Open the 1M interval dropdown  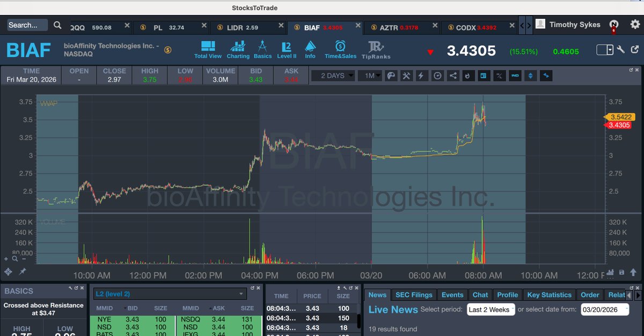pyautogui.click(x=371, y=76)
